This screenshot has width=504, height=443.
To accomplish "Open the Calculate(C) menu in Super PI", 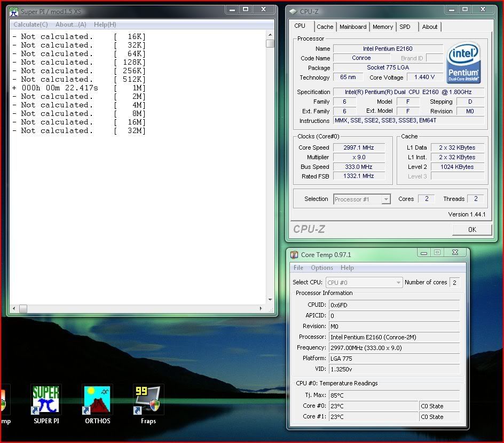I will (30, 25).
